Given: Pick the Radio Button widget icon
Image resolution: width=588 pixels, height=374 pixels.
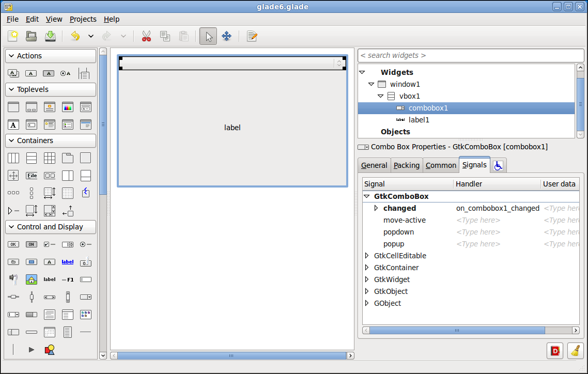Looking at the screenshot, I should 85,244.
